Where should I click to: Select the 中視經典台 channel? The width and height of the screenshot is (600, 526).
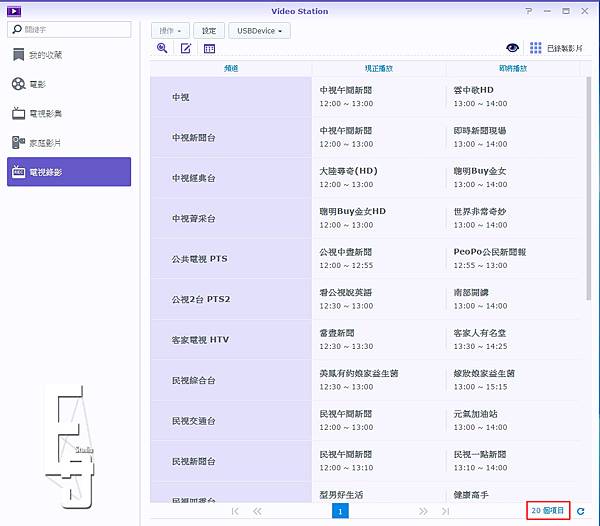coord(231,178)
